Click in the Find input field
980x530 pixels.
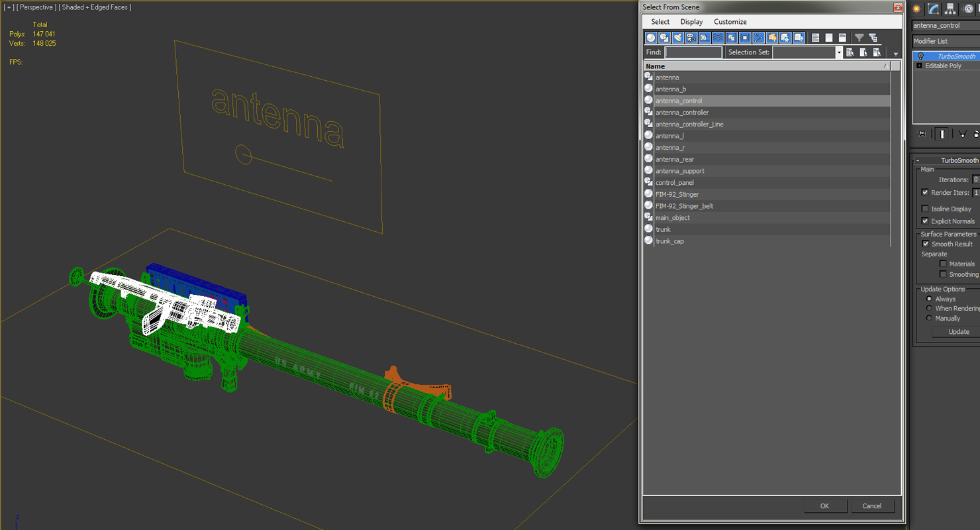click(x=693, y=52)
